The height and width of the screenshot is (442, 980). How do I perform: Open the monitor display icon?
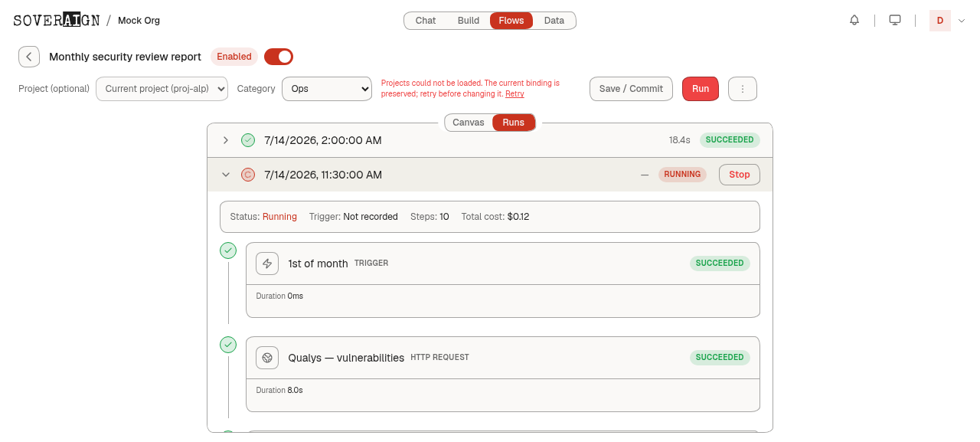(x=895, y=21)
